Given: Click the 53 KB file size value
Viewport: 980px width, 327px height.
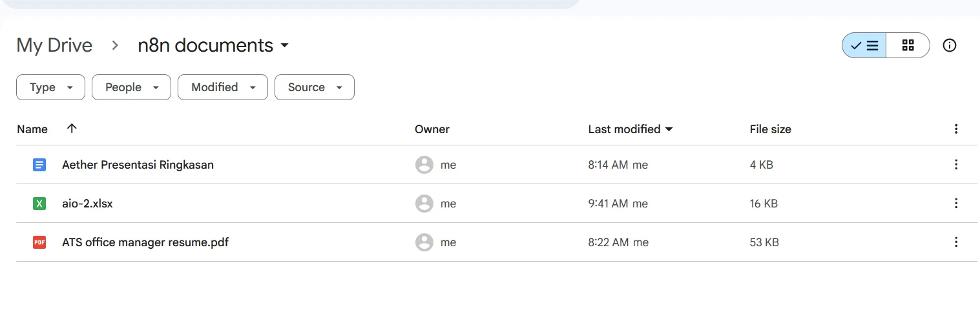Looking at the screenshot, I should point(764,242).
